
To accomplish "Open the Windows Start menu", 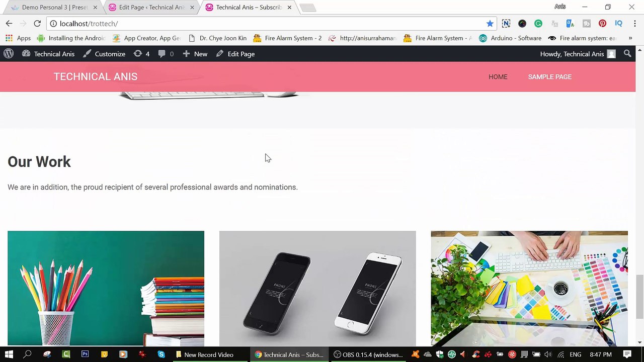I will point(9,354).
